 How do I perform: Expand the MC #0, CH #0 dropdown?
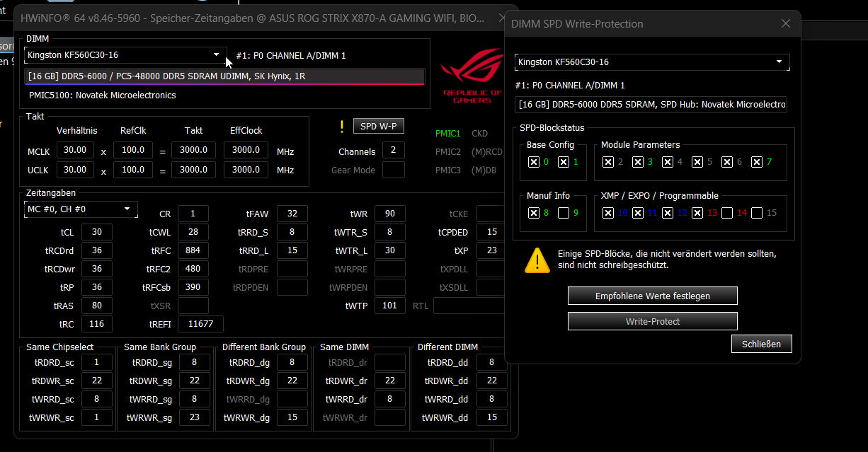point(81,209)
